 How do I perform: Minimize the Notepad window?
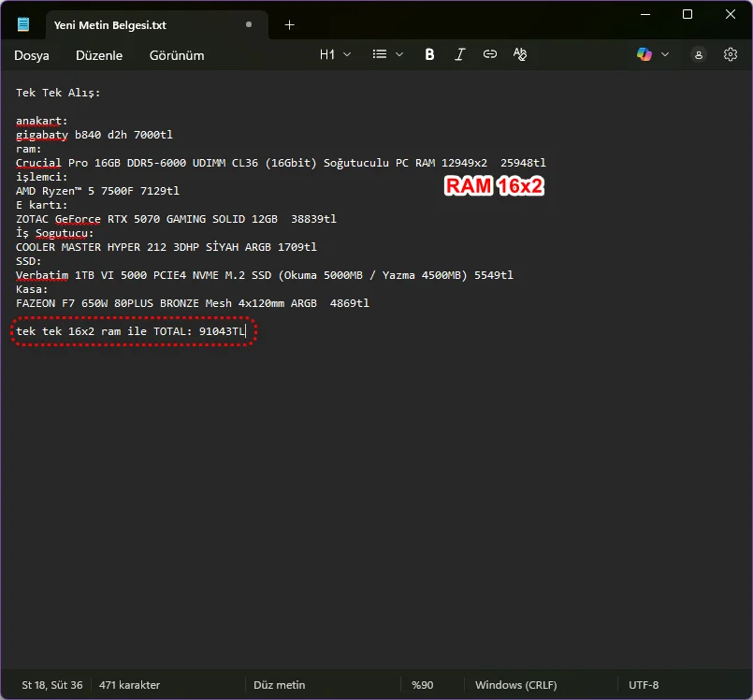point(644,14)
